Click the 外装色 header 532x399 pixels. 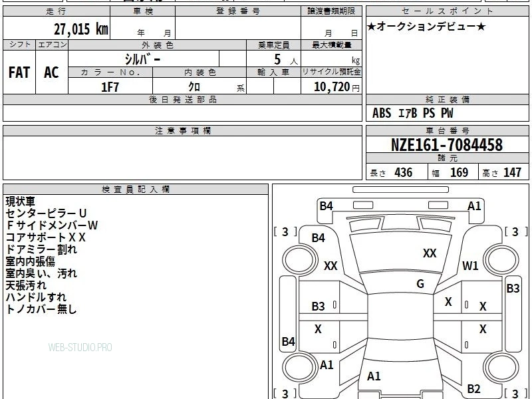click(157, 45)
